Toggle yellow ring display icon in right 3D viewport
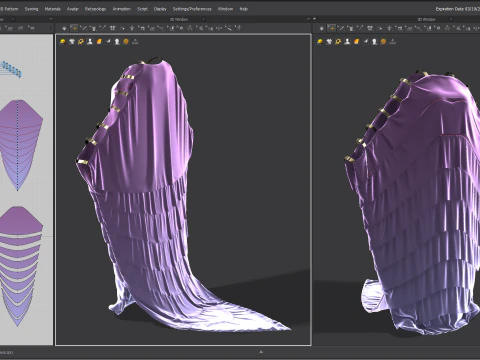Image resolution: width=480 pixels, height=360 pixels. [338, 41]
